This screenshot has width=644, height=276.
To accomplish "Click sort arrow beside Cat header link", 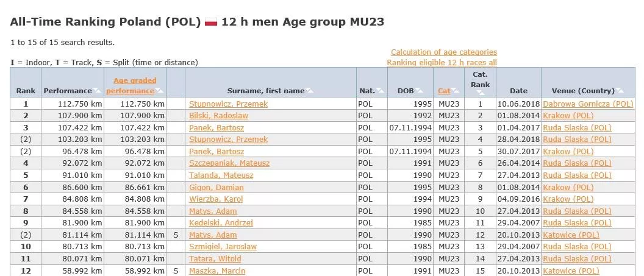I will coord(455,91).
